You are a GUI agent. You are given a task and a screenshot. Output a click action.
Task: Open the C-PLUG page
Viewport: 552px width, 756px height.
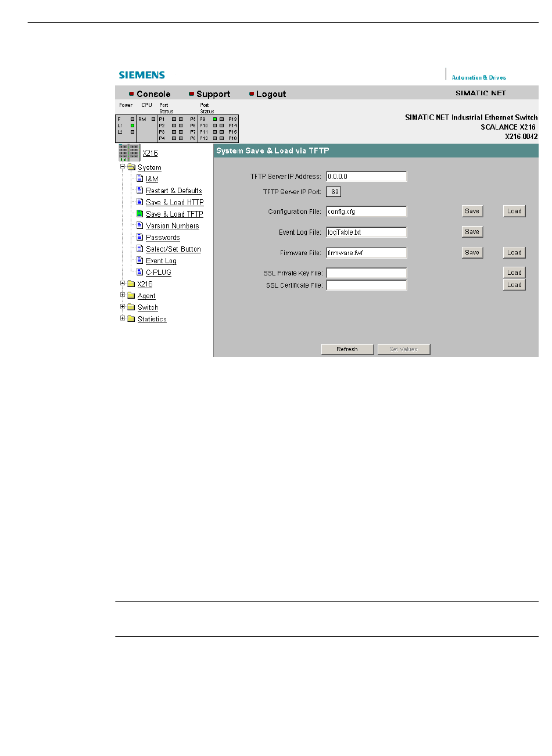coord(159,272)
